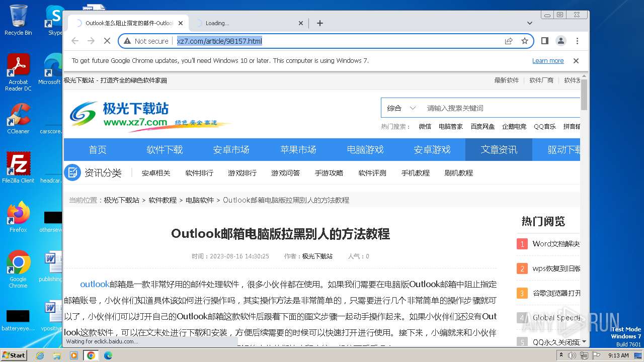This screenshot has height=362, width=644.
Task: Expand the 综合 search category dropdown
Action: [x=401, y=108]
